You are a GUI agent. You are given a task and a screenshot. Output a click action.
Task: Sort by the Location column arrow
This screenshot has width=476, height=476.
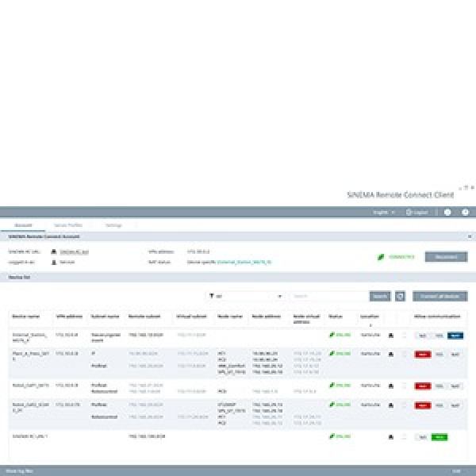tap(370, 325)
